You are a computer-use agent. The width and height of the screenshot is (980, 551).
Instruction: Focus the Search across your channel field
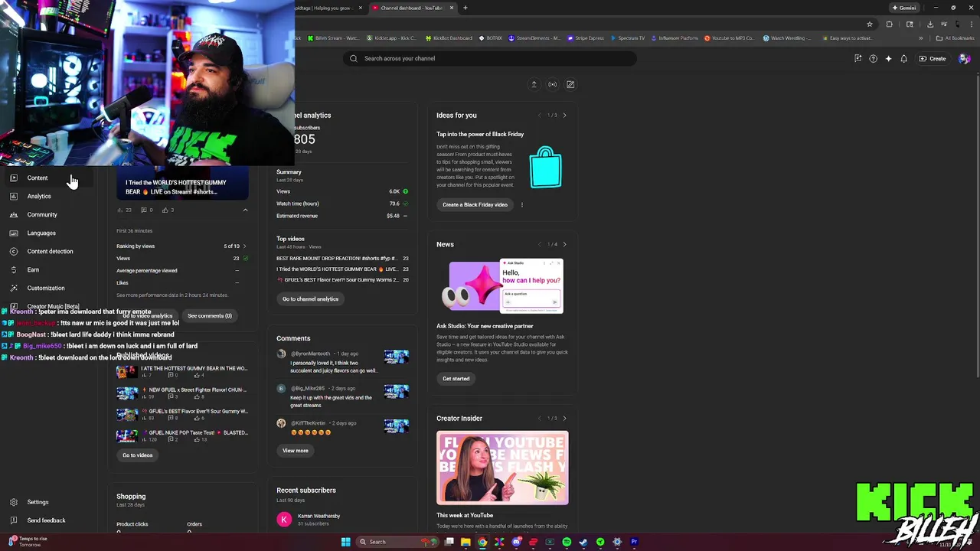click(490, 58)
